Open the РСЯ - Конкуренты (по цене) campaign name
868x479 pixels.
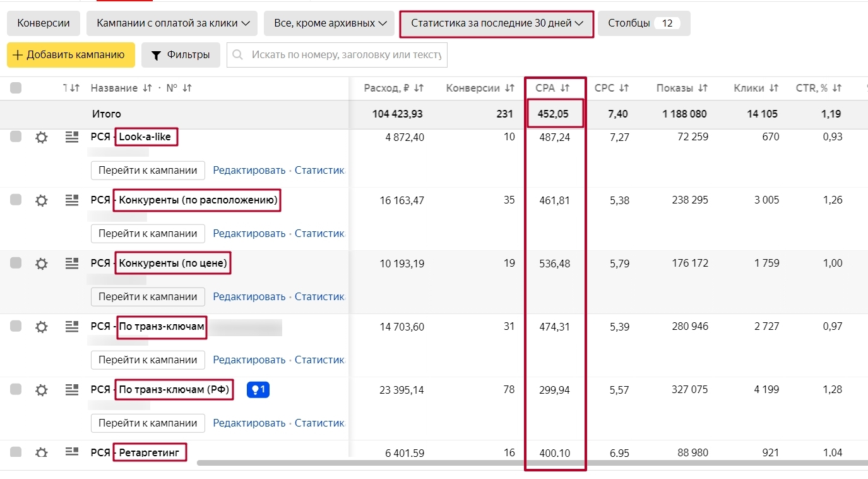point(159,263)
